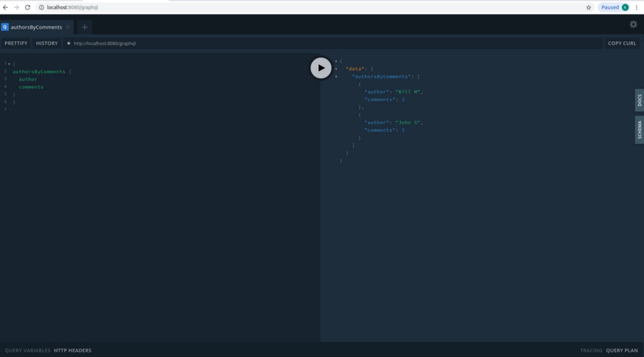Click the browser back arrow
The height and width of the screenshot is (357, 644).
point(5,8)
